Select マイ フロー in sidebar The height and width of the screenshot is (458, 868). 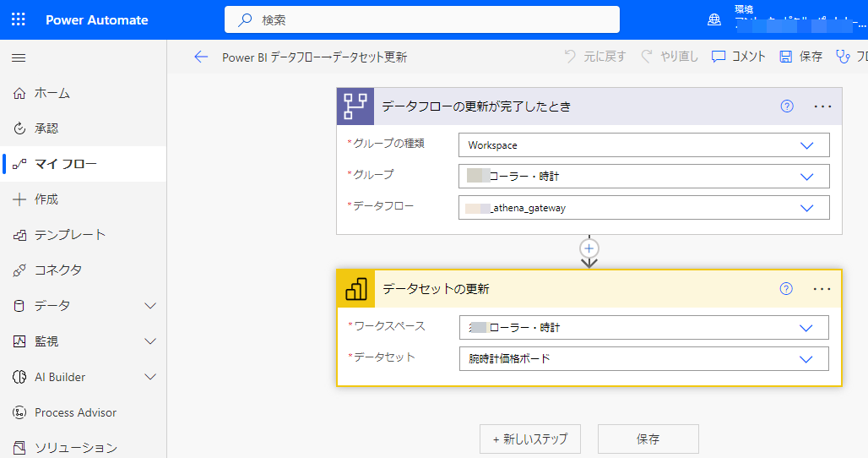83,164
